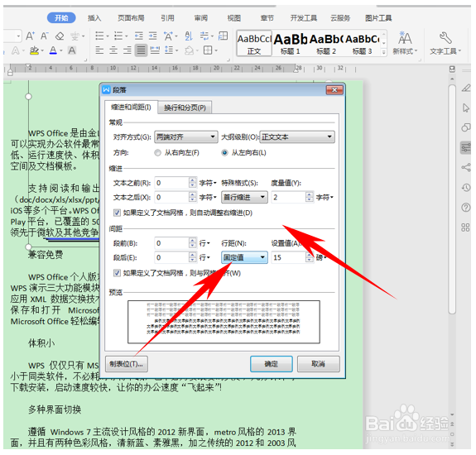Open the 新样式 new style tool
Screen dimensions: 476x455
pyautogui.click(x=405, y=43)
